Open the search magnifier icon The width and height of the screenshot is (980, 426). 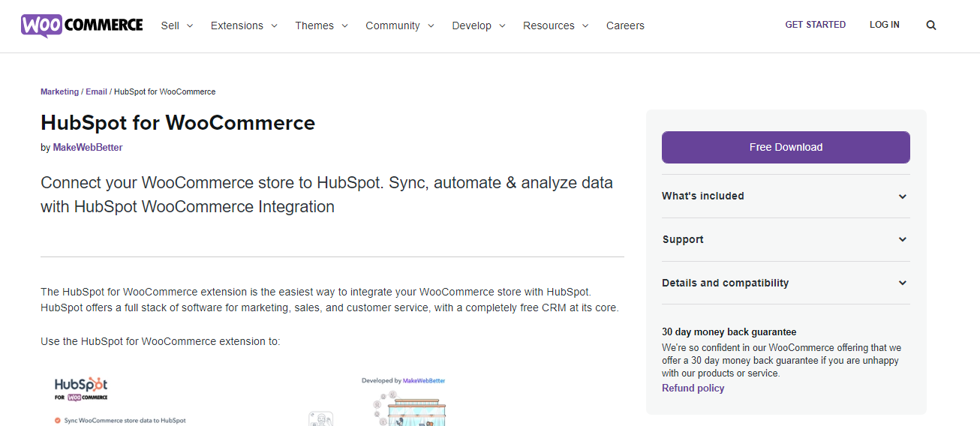[931, 25]
